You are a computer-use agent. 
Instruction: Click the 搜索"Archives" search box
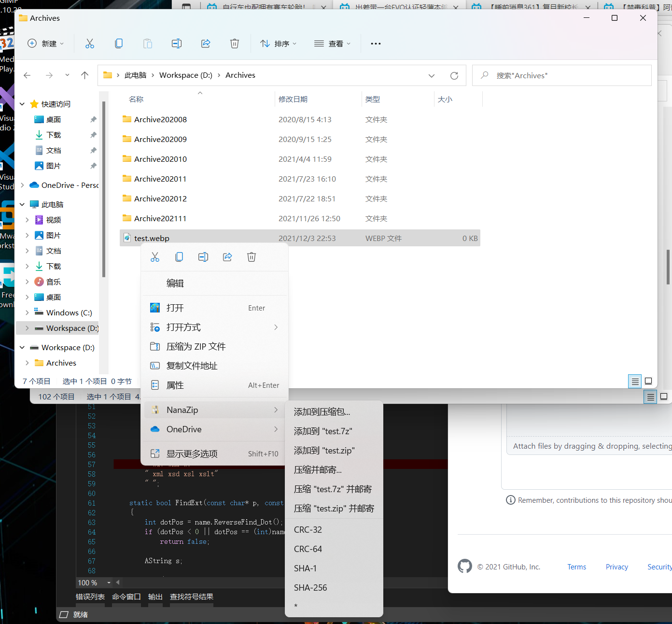click(x=561, y=75)
